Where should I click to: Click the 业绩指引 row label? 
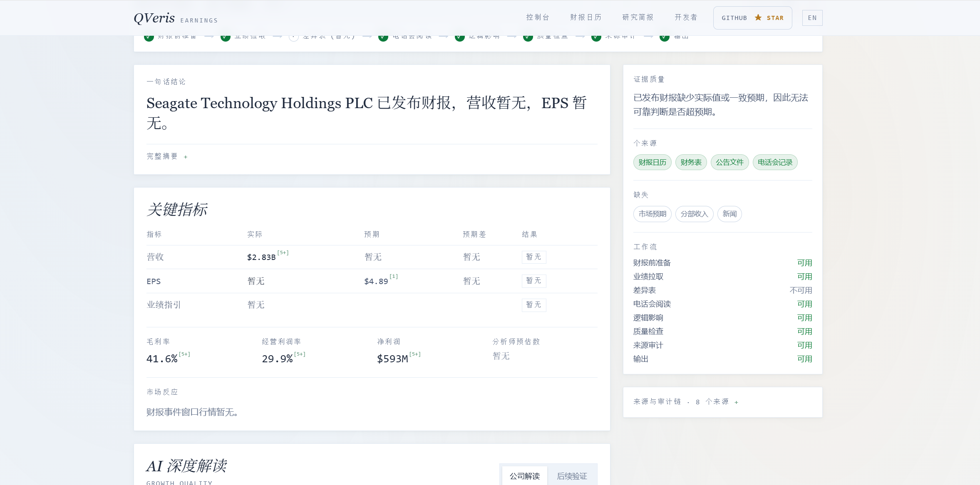coord(164,305)
